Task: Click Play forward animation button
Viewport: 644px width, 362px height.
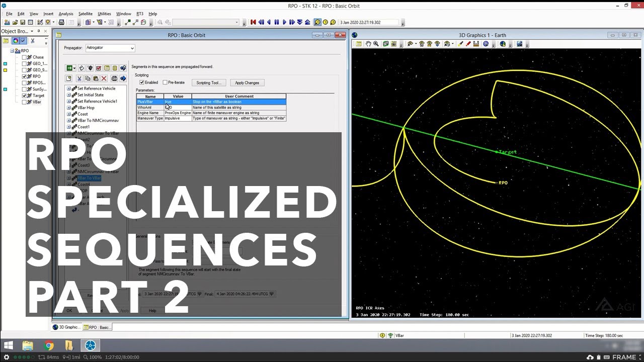Action: pos(284,22)
